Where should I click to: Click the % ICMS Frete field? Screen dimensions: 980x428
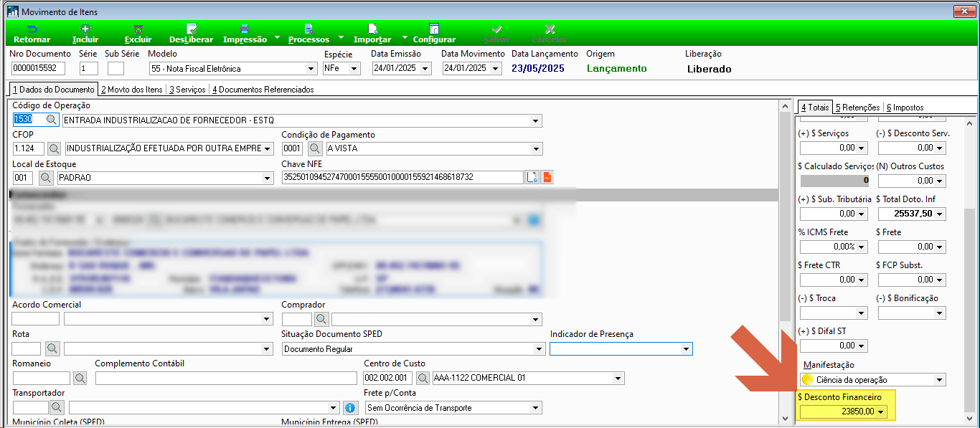click(x=834, y=247)
